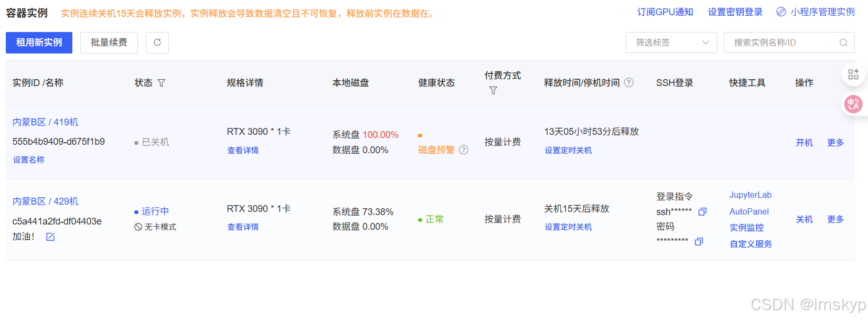Click the 无卡模式 label

[x=160, y=227]
